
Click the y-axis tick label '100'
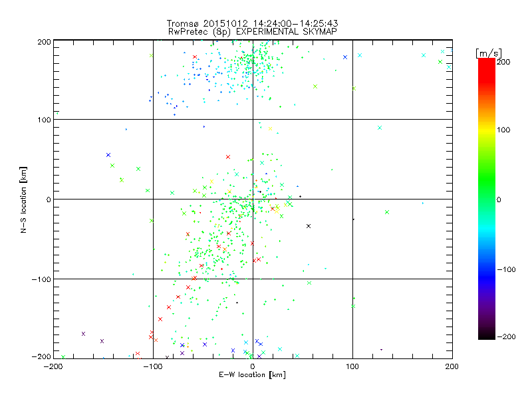tap(44, 120)
